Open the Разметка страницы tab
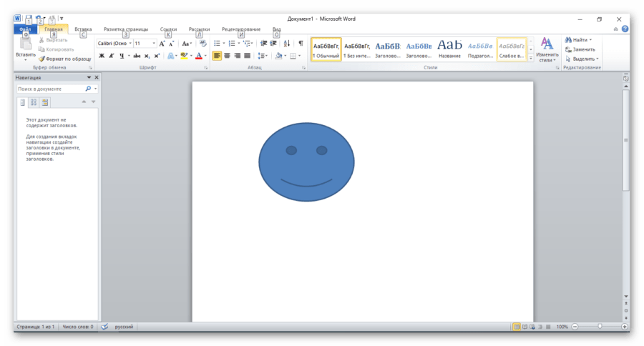This screenshot has width=644, height=346. coord(126,29)
